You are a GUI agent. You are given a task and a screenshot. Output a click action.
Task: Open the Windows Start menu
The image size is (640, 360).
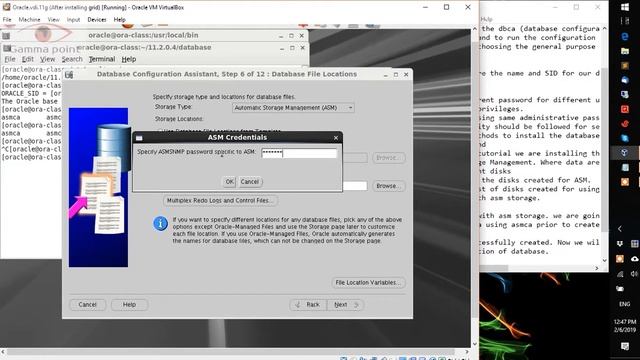pos(624,7)
